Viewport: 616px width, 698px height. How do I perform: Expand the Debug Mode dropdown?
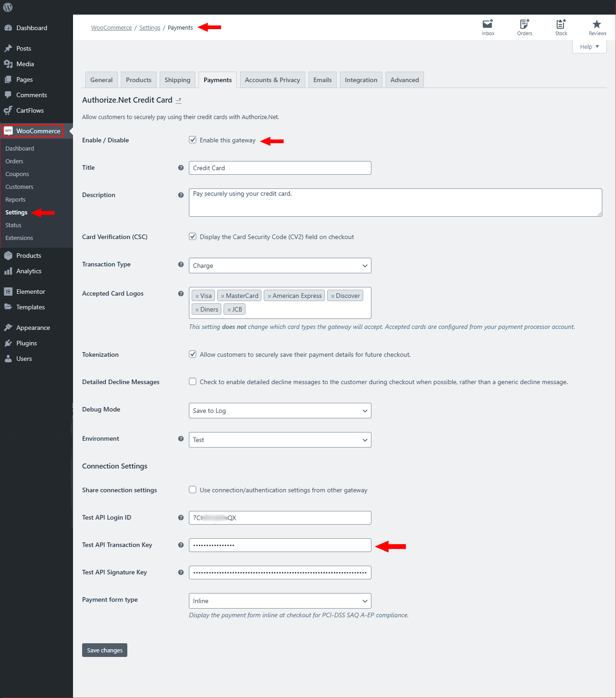click(280, 411)
